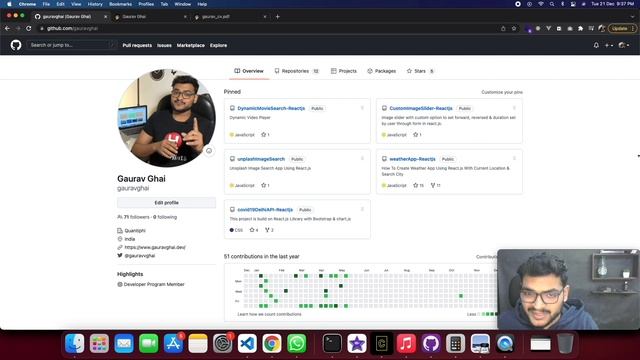Click the macOS Spotlight search icon

coord(552,4)
